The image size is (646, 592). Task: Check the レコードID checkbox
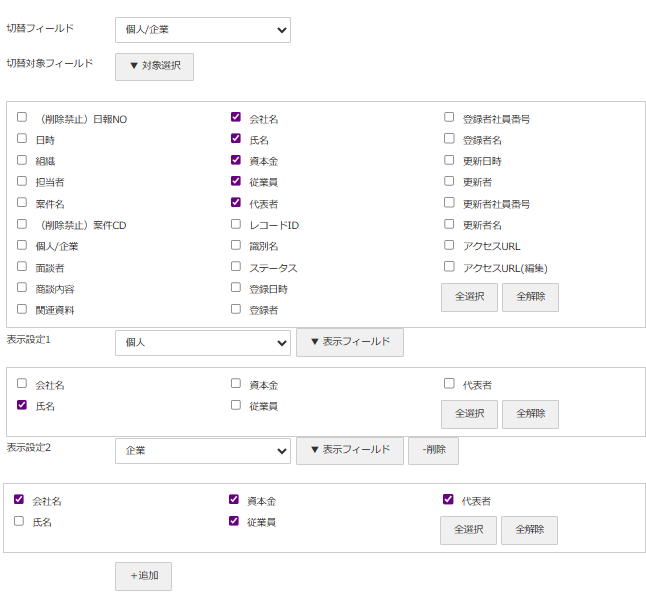coord(236,224)
